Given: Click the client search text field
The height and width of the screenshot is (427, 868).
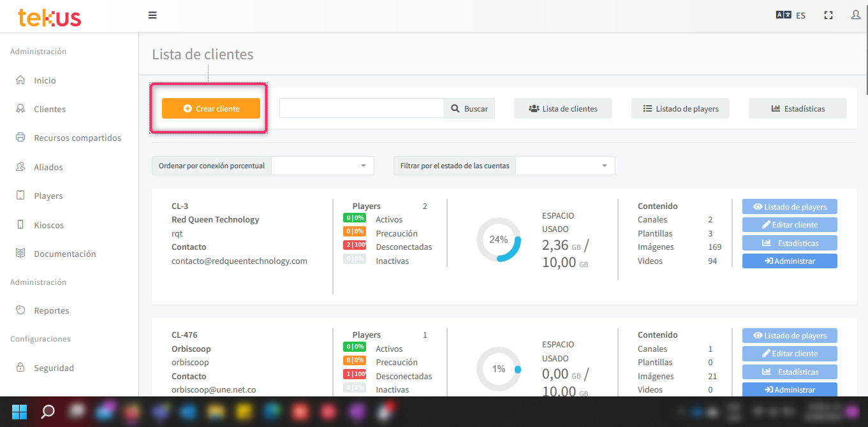Looking at the screenshot, I should pyautogui.click(x=362, y=108).
